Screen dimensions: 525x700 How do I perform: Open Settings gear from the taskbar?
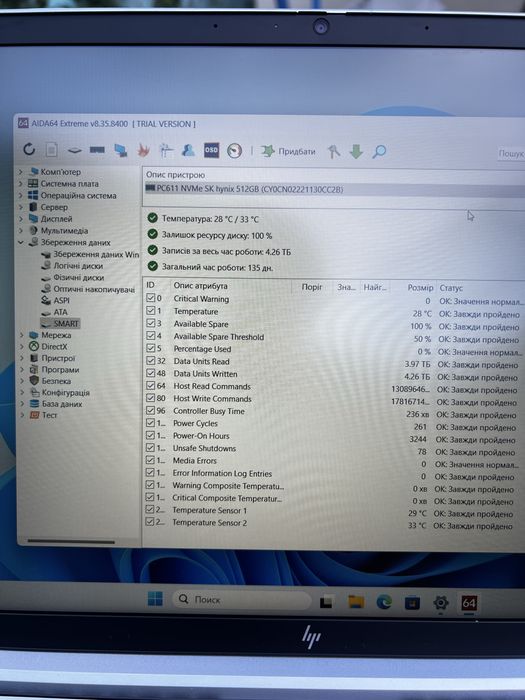coord(441,603)
